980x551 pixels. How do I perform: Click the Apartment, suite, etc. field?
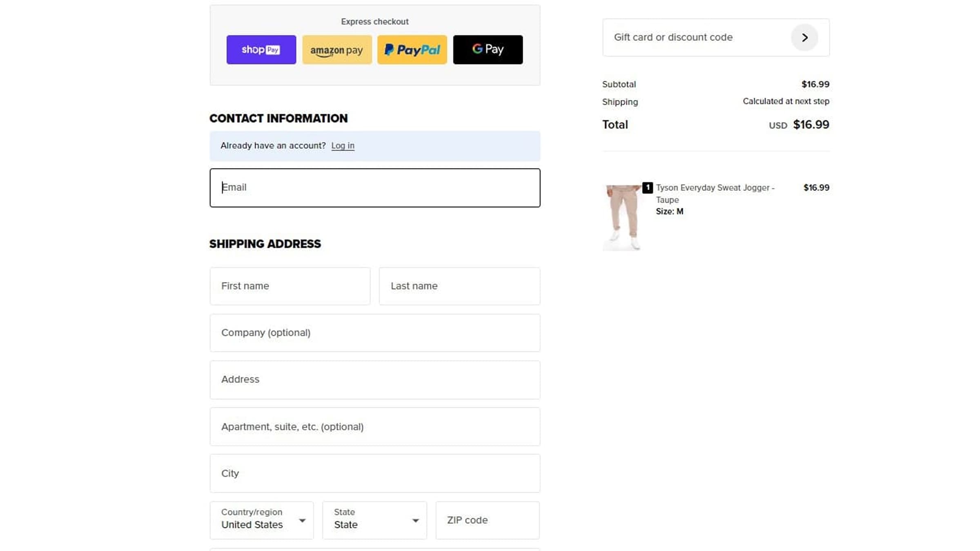click(375, 427)
